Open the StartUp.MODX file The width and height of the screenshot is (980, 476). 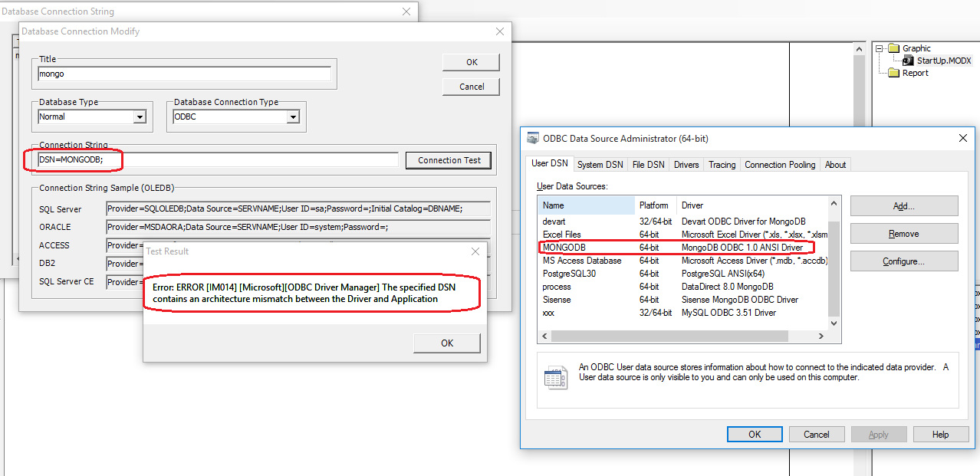(943, 61)
